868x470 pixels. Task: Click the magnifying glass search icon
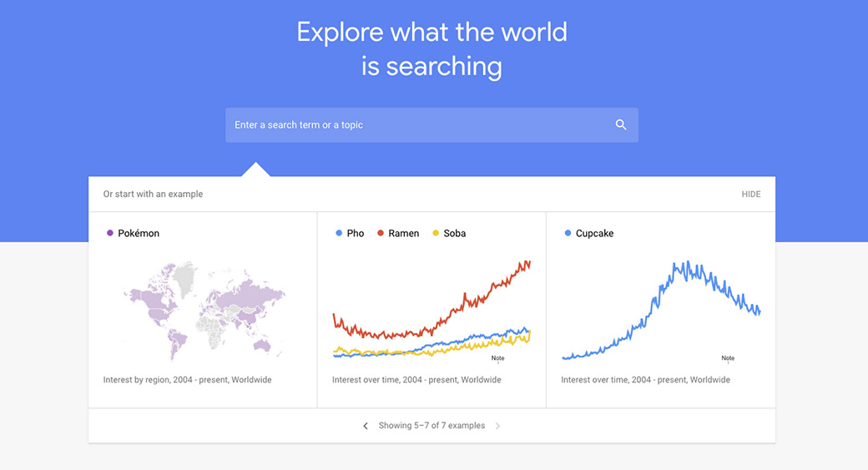pyautogui.click(x=621, y=124)
